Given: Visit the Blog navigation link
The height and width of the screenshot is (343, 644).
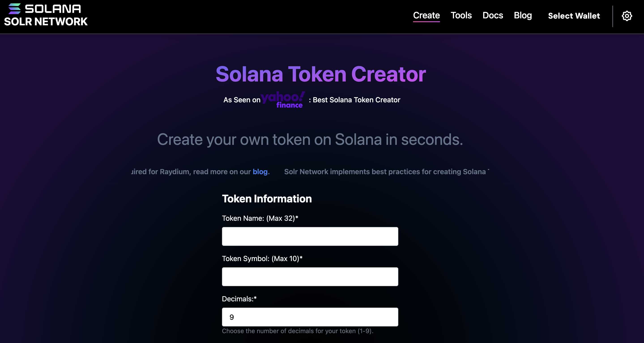Looking at the screenshot, I should click(x=523, y=15).
